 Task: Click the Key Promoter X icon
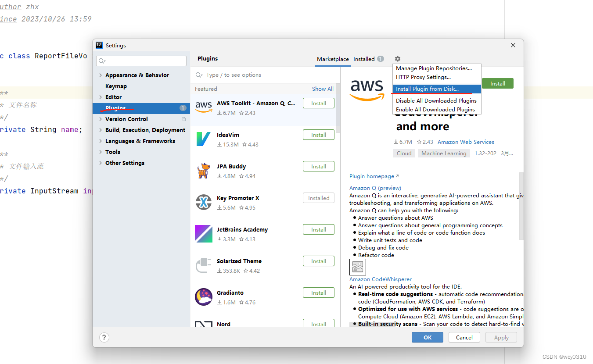(x=204, y=202)
